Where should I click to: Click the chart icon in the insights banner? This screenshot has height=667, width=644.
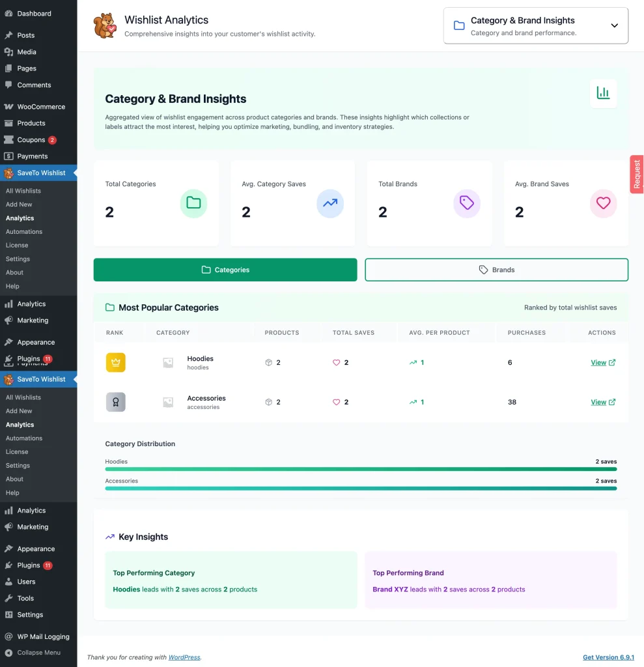point(603,93)
